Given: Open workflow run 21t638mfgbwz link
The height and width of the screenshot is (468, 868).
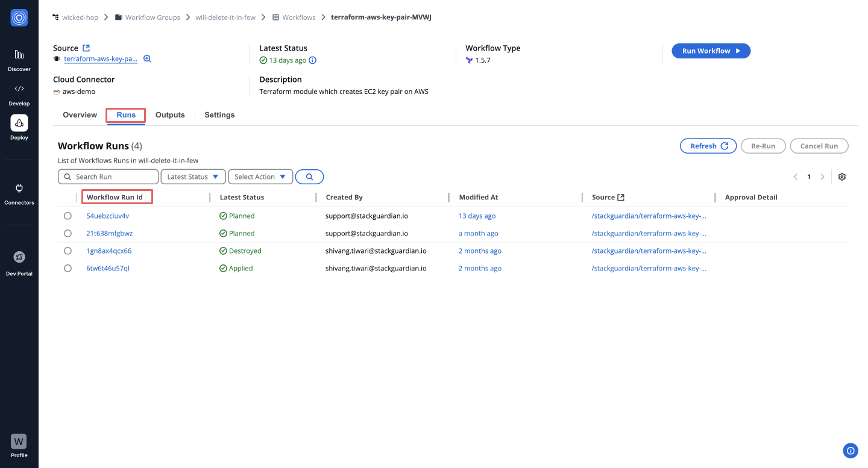Looking at the screenshot, I should 110,234.
